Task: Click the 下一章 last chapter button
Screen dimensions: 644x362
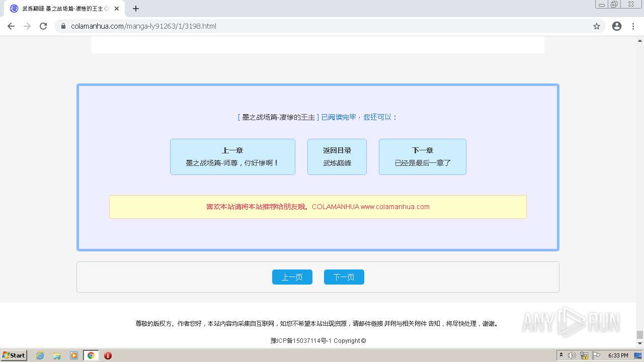Action: (423, 157)
